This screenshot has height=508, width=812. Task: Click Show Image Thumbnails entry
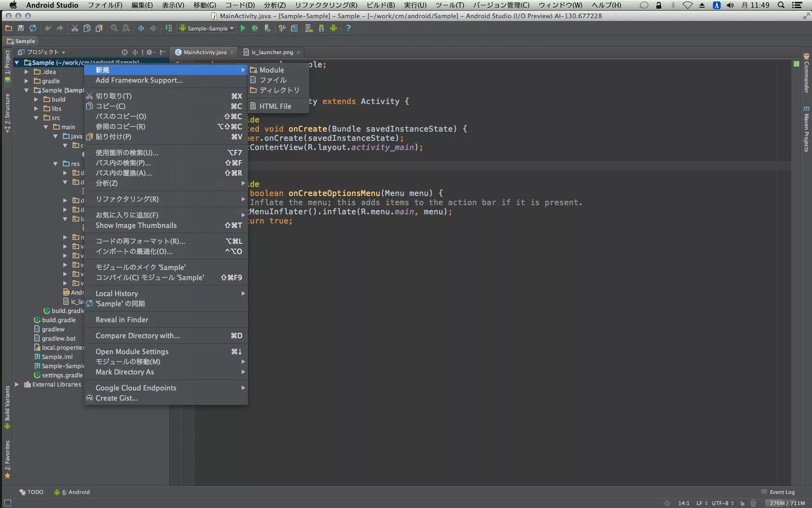[166, 225]
